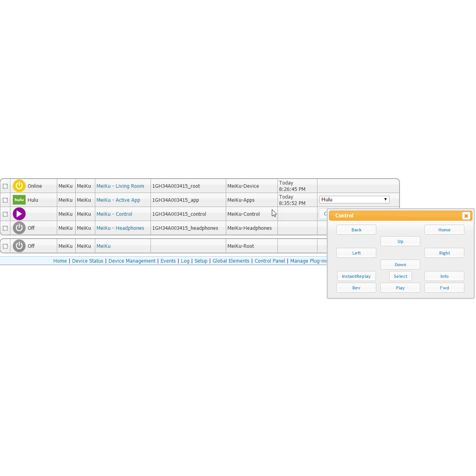Screen dimensions: 476x476
Task: Check the MeiKu - Living Room row checkbox
Action: 5,186
